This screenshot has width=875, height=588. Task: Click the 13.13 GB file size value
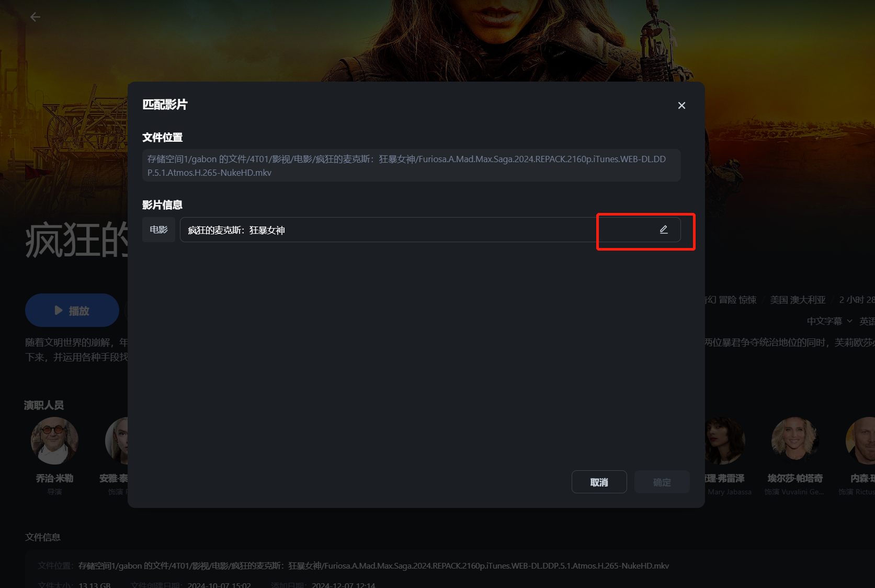[x=95, y=585]
